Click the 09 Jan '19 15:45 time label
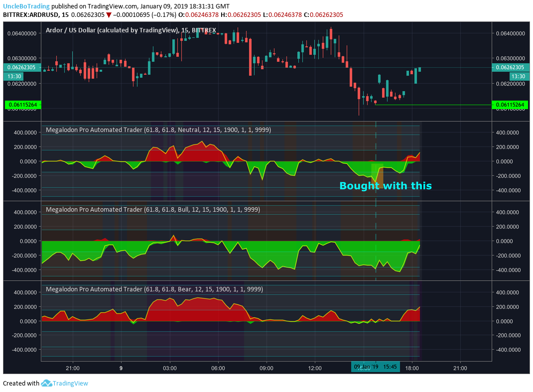The height and width of the screenshot is (392, 533). [375, 367]
